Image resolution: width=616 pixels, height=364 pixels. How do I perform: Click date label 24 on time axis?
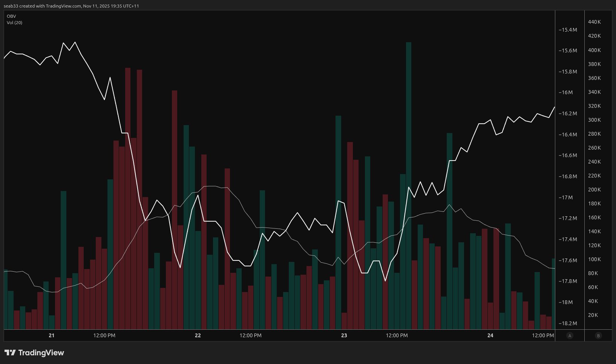coord(490,335)
